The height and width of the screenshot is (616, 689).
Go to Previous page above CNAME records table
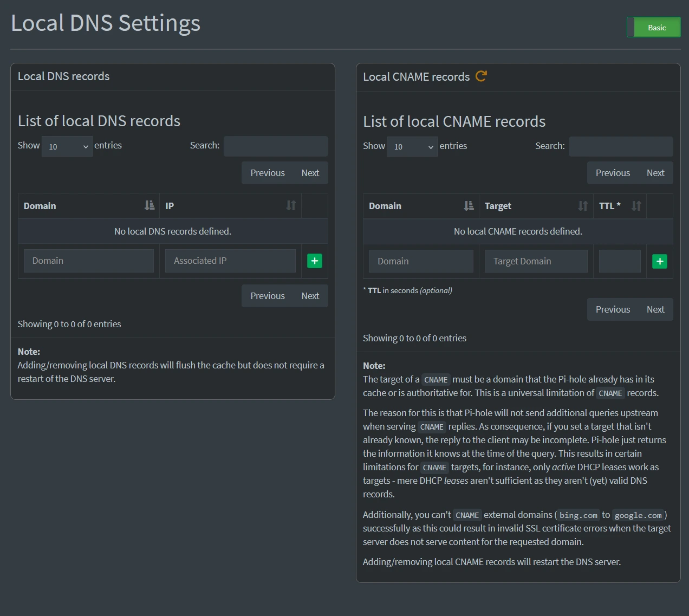click(613, 173)
